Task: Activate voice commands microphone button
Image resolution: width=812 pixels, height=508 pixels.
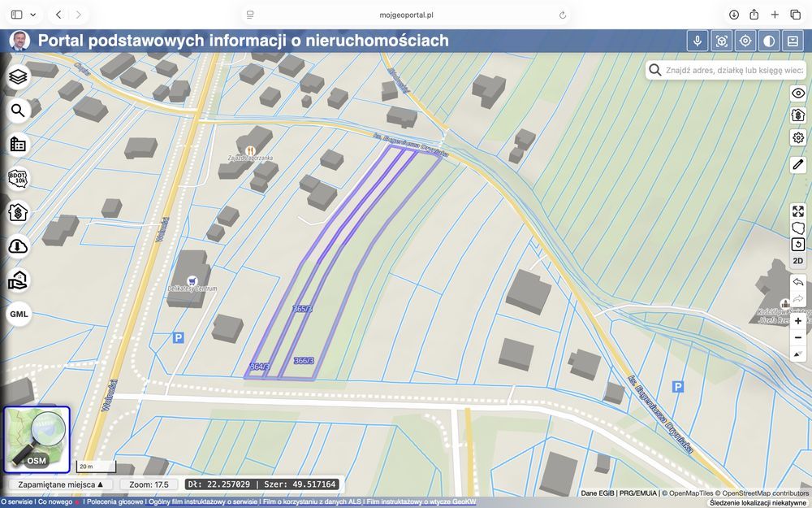Action: point(698,41)
